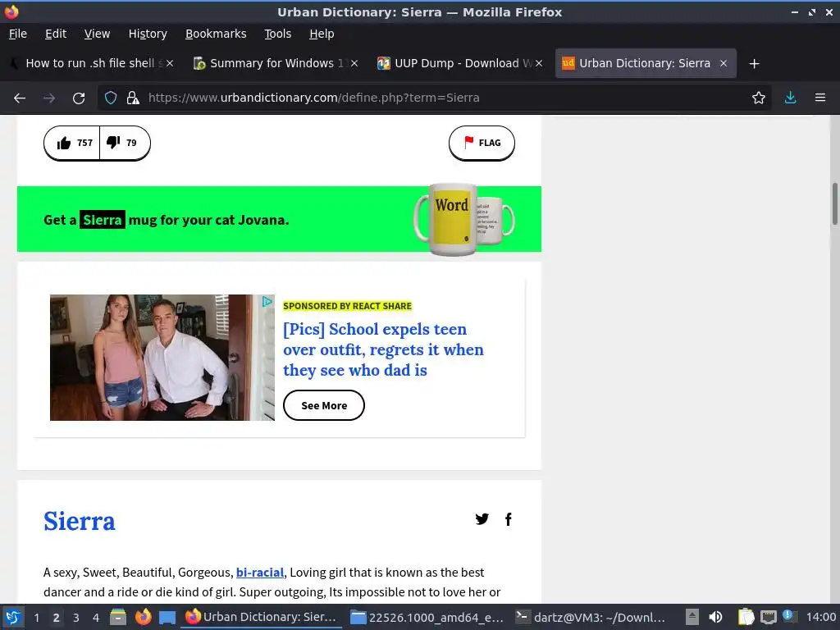Viewport: 840px width, 630px height.
Task: Click the 14:00 clock
Action: tap(820, 617)
